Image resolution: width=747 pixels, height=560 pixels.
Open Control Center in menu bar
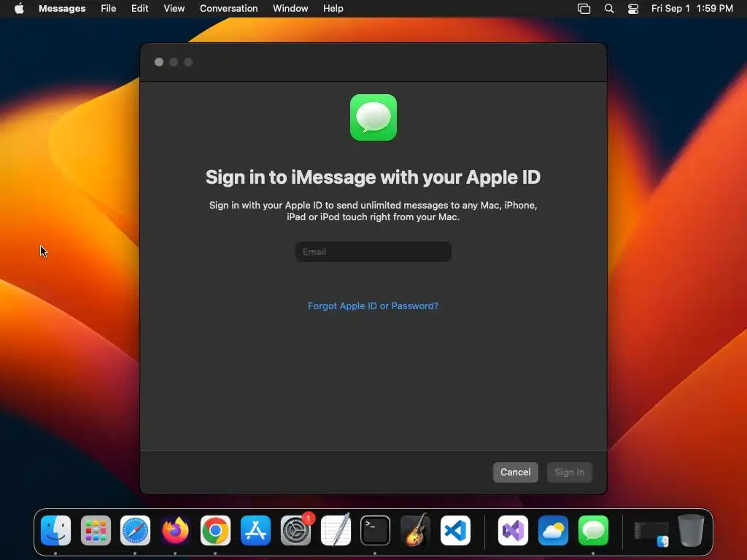click(x=633, y=9)
